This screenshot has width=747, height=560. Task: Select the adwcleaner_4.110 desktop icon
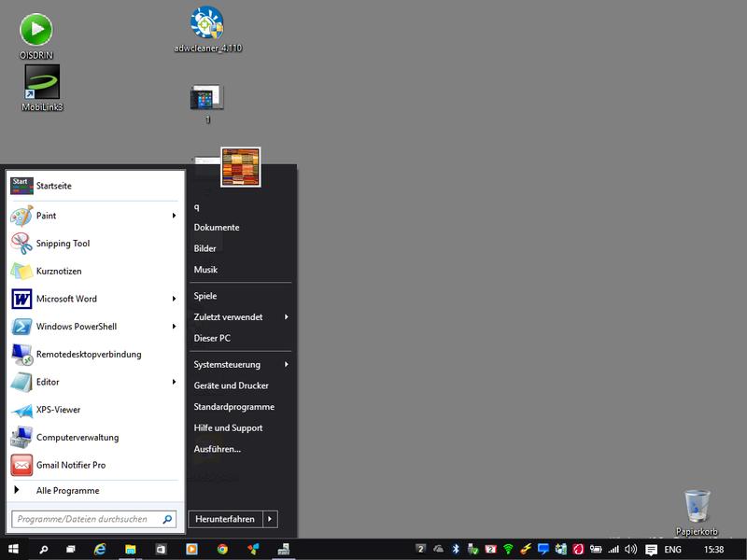point(207,29)
